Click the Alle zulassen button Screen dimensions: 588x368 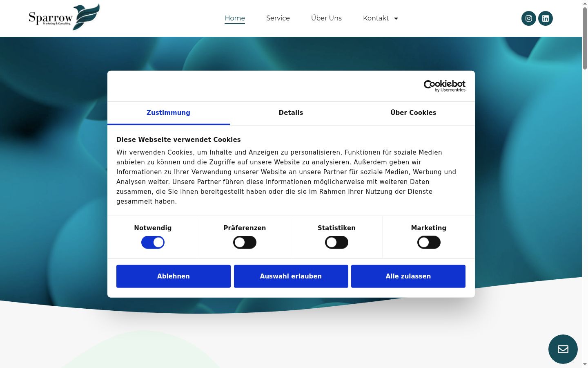tap(408, 276)
